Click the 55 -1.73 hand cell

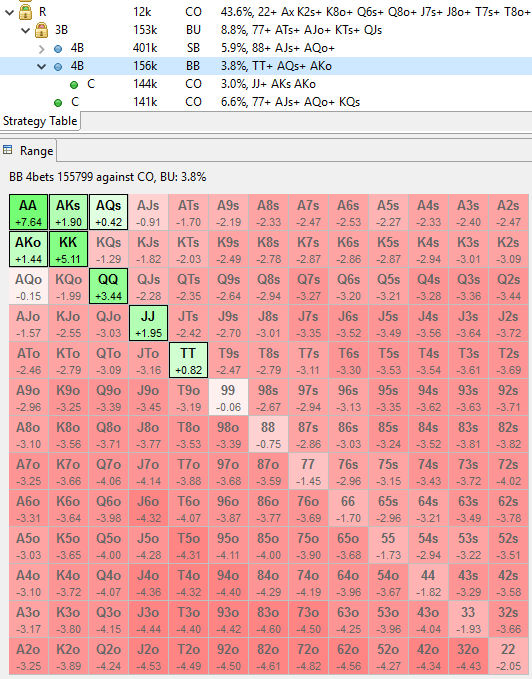point(388,545)
